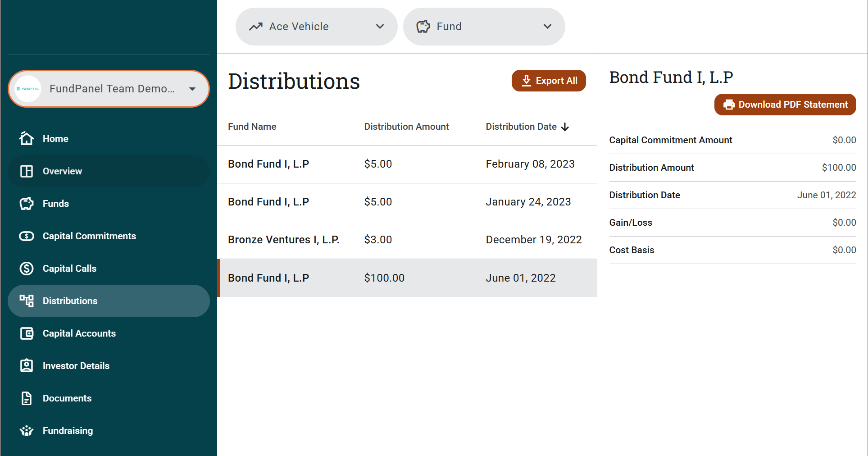Screen dimensions: 868x456
Task: Open Capital Accounts page
Action: pos(109,333)
